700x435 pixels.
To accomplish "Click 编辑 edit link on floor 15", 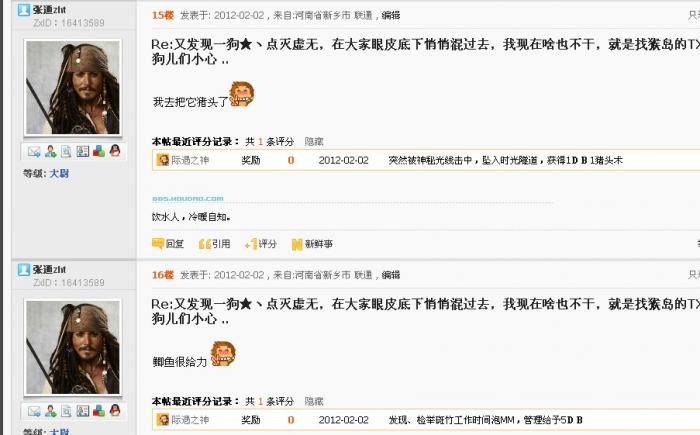I will point(391,15).
